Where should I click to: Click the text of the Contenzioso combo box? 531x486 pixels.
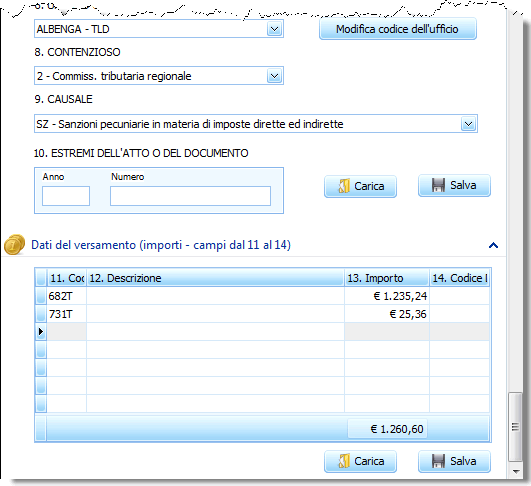pos(114,76)
